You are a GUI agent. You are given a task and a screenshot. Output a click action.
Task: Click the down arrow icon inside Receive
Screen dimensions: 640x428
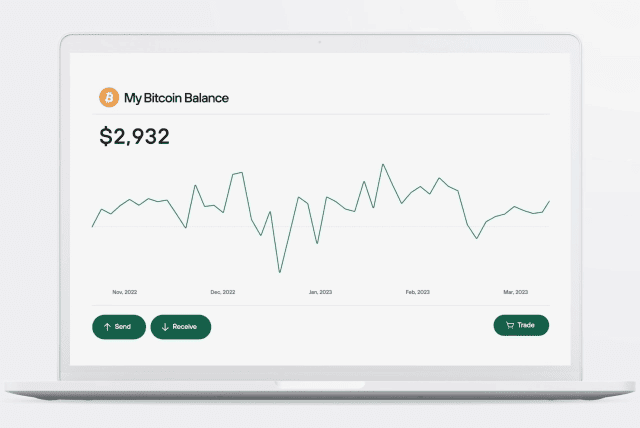pyautogui.click(x=165, y=327)
